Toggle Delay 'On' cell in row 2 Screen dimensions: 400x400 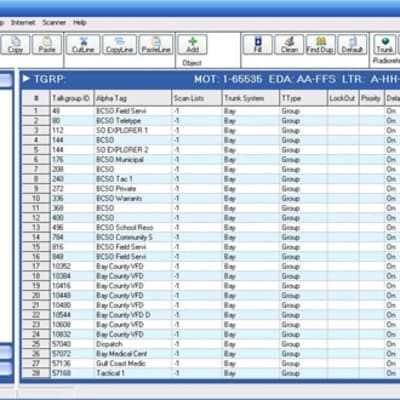point(392,121)
